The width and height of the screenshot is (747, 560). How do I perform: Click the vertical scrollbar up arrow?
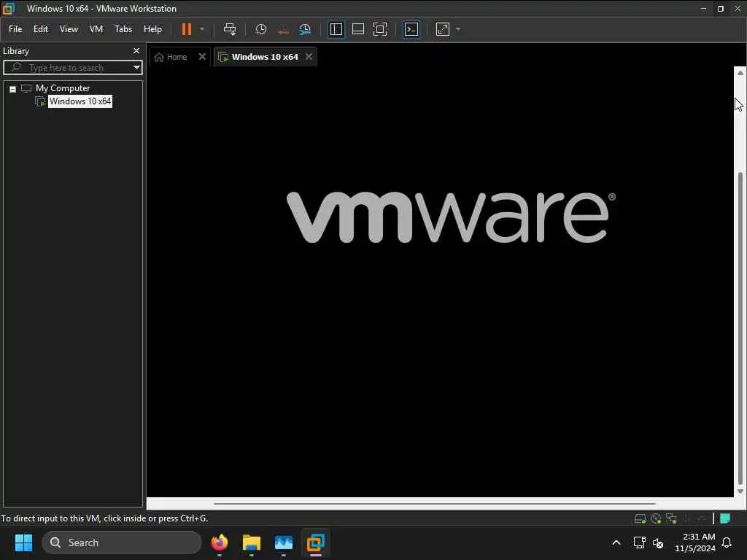click(x=740, y=73)
